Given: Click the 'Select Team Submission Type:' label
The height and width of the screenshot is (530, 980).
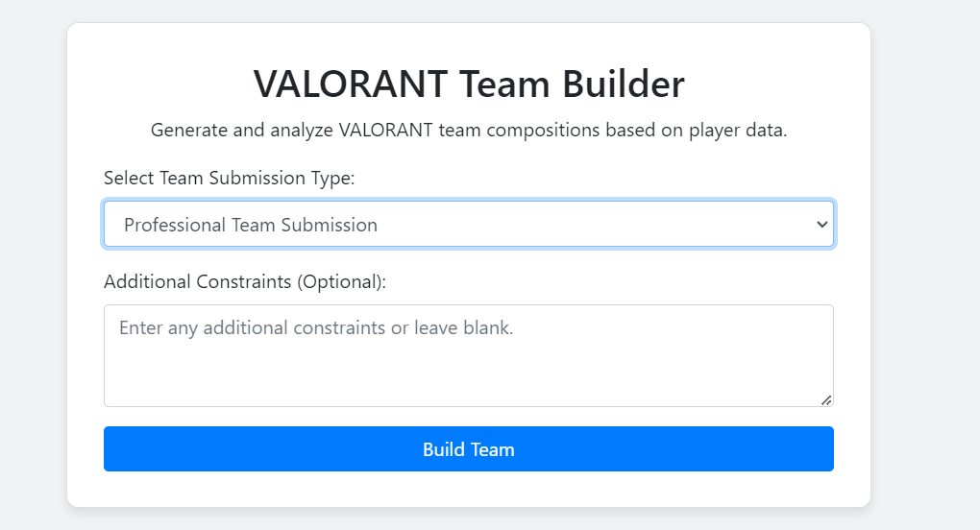Looking at the screenshot, I should click(x=230, y=178).
